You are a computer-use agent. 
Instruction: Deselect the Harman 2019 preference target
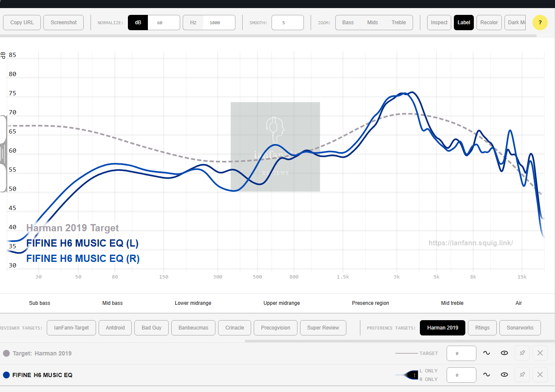click(442, 328)
